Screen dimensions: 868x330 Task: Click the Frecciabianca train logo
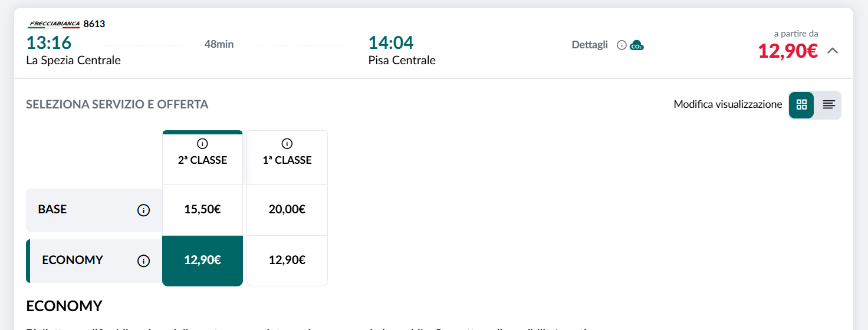click(54, 24)
